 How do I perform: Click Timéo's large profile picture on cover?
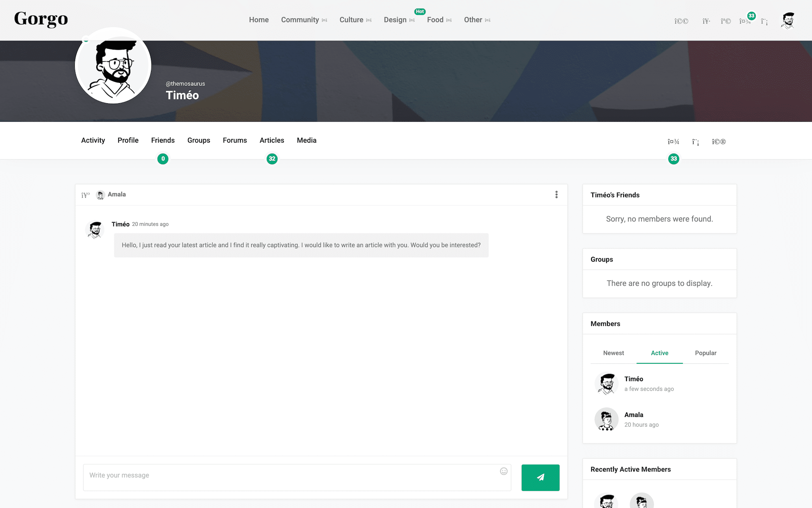click(113, 65)
